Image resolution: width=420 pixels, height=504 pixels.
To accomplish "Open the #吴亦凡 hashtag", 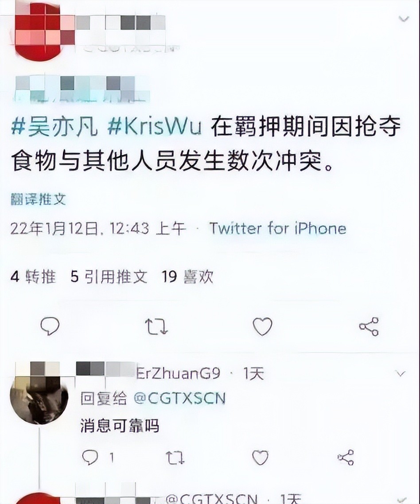I will (54, 127).
